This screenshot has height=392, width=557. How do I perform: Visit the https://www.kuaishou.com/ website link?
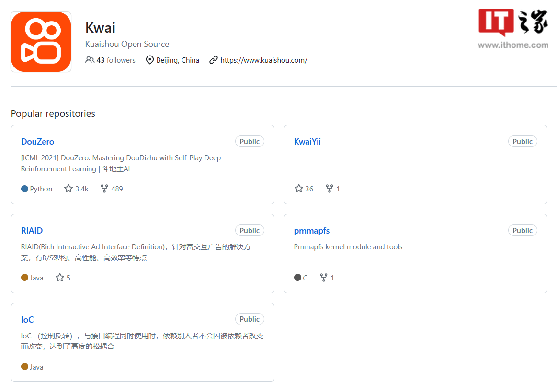264,60
